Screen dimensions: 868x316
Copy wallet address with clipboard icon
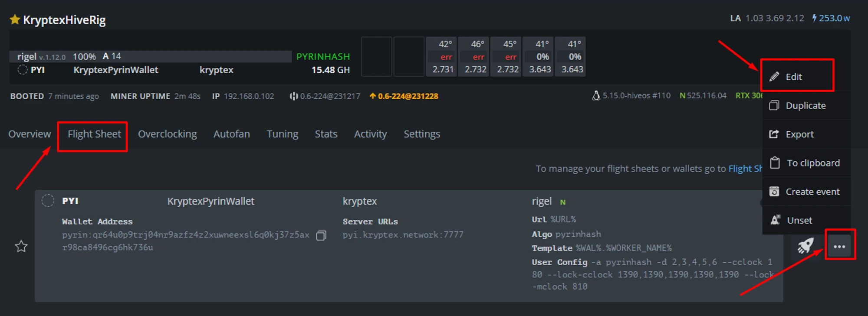321,235
